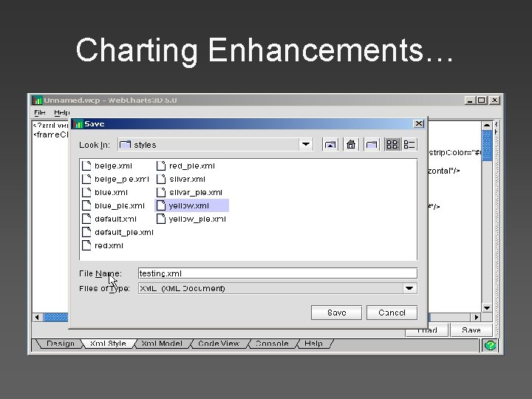This screenshot has height=399, width=532.
Task: Click the file icon beside blue_pie.xml
Action: [x=86, y=205]
